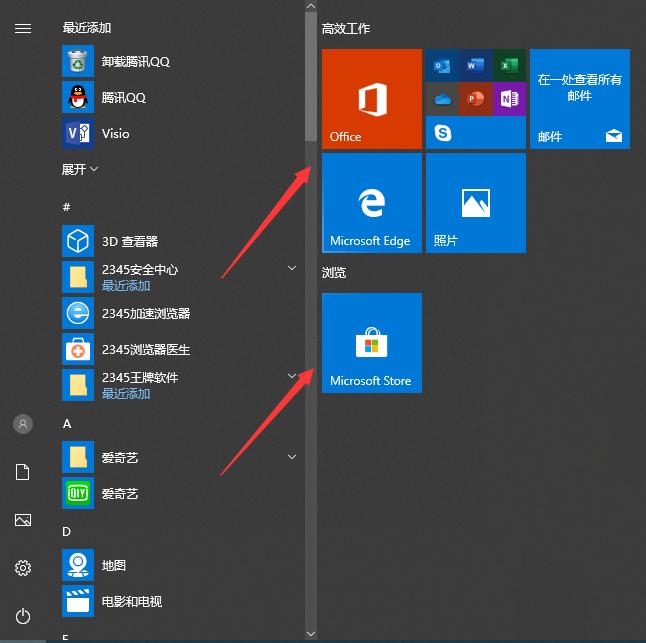Open the Microsoft Edge tile

pos(372,203)
